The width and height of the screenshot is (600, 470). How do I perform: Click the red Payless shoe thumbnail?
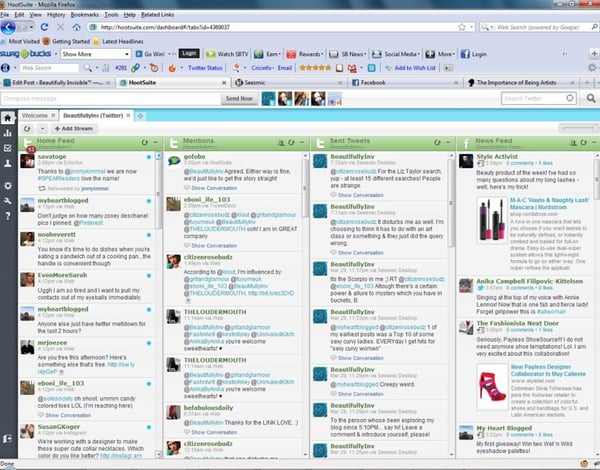492,387
